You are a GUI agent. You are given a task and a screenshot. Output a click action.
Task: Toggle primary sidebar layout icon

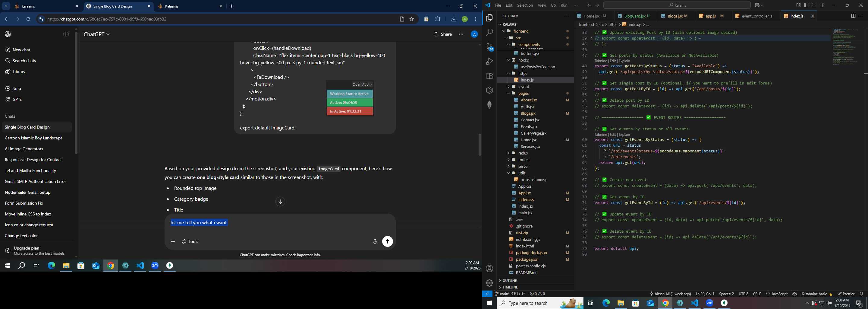(x=806, y=5)
